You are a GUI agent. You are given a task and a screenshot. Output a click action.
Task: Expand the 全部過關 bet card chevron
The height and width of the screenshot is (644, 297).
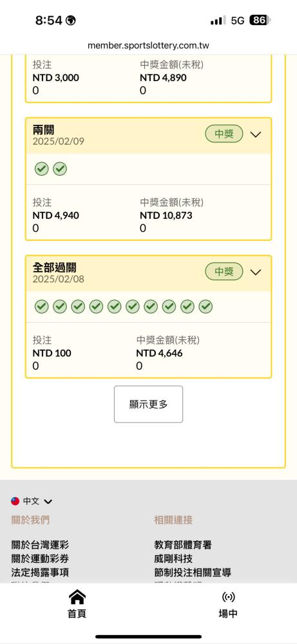(256, 272)
